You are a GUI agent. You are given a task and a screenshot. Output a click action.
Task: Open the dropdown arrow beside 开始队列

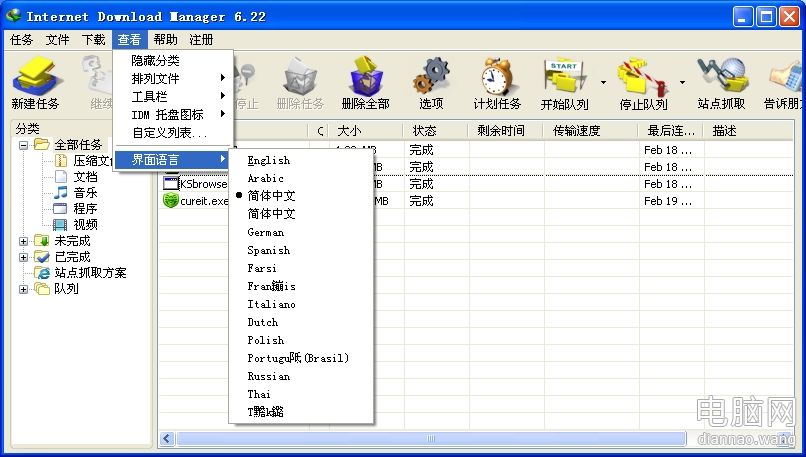pos(603,82)
